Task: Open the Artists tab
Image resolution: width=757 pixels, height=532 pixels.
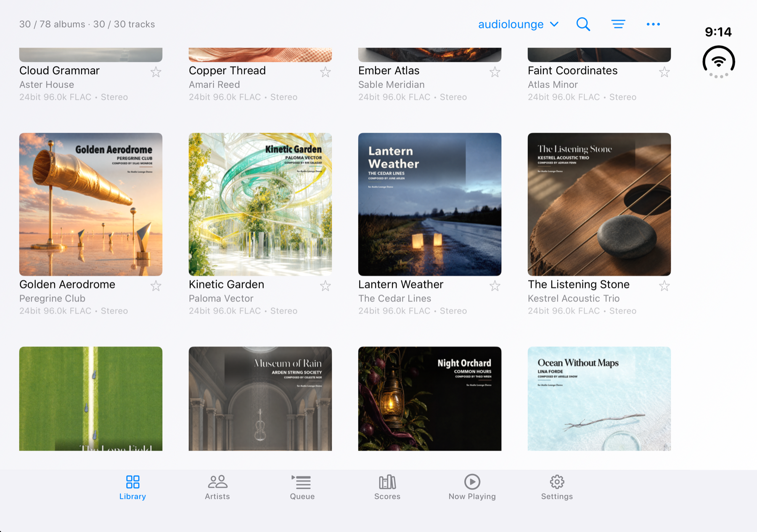Action: pyautogui.click(x=217, y=487)
